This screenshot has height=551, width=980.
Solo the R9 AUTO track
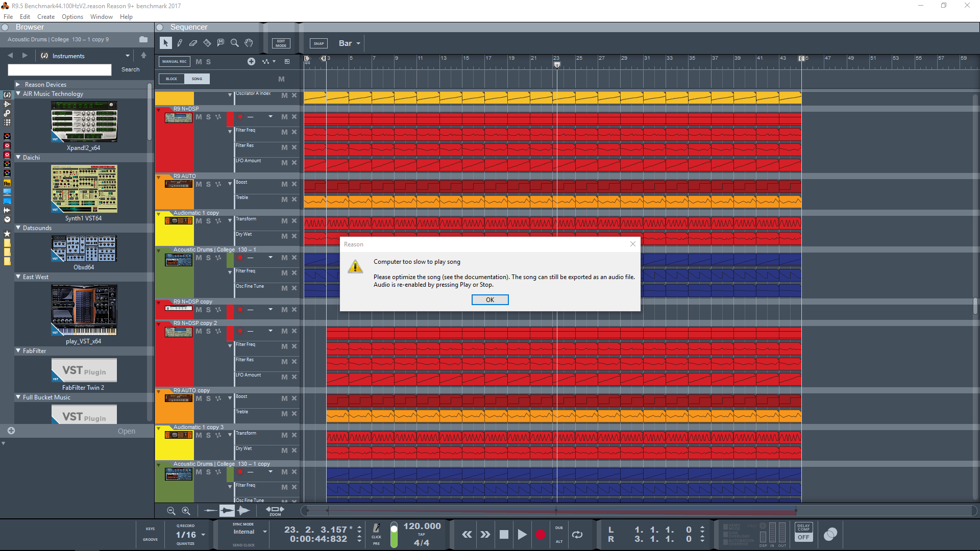(208, 185)
